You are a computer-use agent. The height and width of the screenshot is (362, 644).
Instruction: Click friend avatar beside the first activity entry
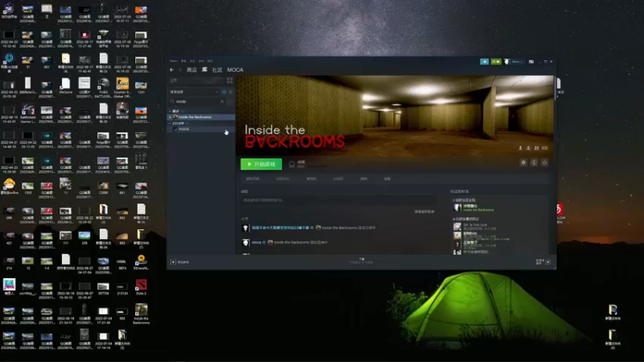[x=246, y=228]
